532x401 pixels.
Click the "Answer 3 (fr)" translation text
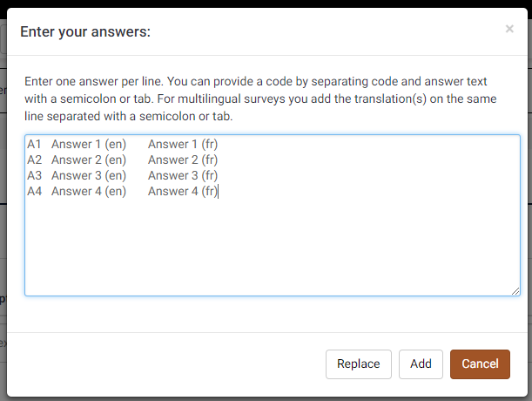point(182,175)
